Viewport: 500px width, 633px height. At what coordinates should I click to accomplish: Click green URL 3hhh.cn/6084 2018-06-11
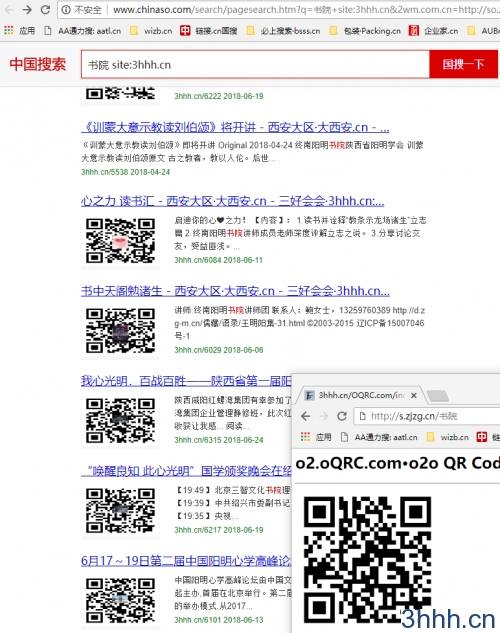coord(218,260)
